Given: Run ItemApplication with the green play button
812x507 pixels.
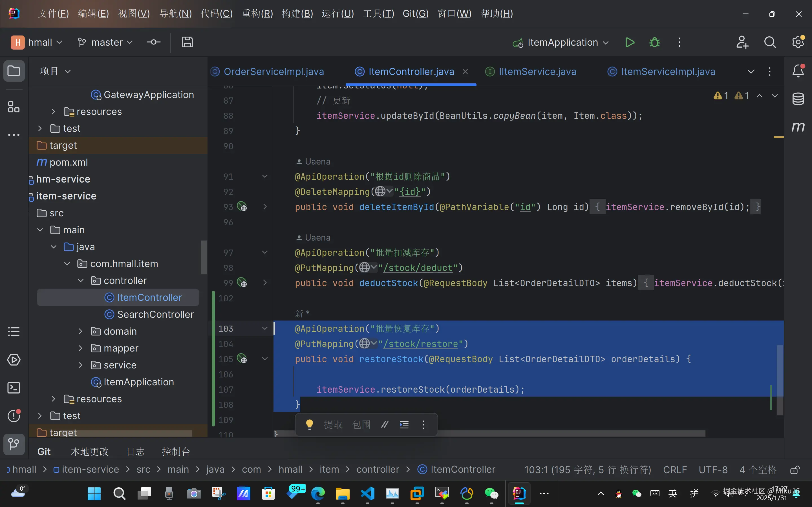Looking at the screenshot, I should click(x=630, y=43).
